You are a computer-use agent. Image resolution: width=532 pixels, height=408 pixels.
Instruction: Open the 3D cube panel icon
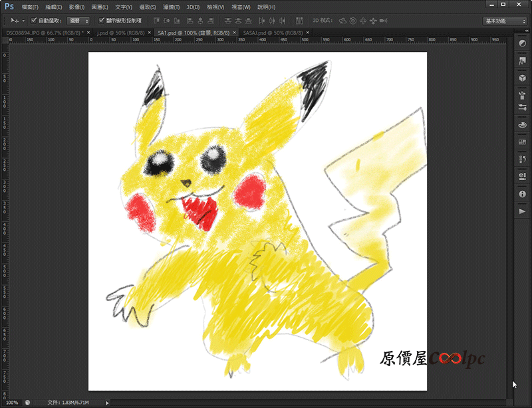[x=523, y=78]
